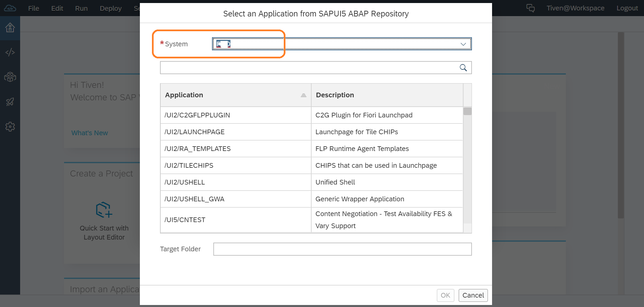Open the Preferences gear icon in sidebar

coord(10,126)
